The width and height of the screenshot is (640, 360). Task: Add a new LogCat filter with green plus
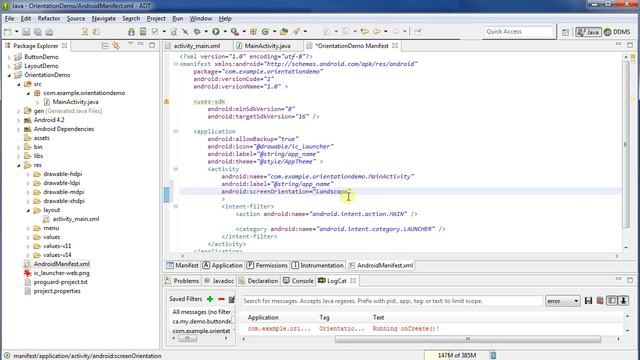(210, 299)
